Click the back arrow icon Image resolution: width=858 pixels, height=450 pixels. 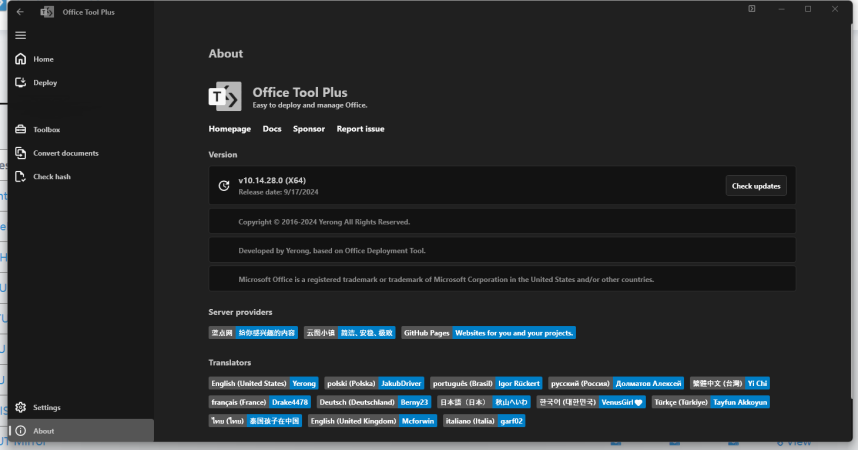coord(20,11)
